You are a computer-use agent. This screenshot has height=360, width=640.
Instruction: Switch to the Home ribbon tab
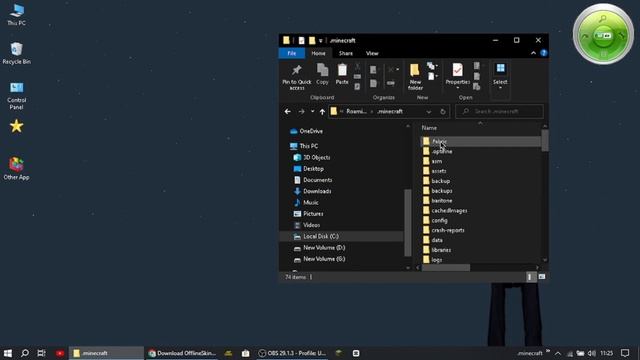click(318, 53)
